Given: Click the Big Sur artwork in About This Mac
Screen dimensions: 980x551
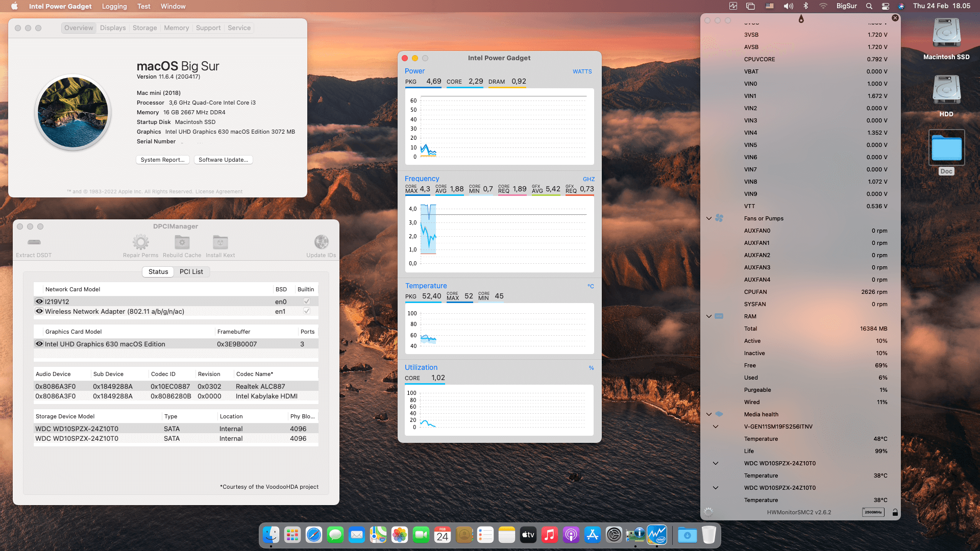Looking at the screenshot, I should tap(73, 112).
